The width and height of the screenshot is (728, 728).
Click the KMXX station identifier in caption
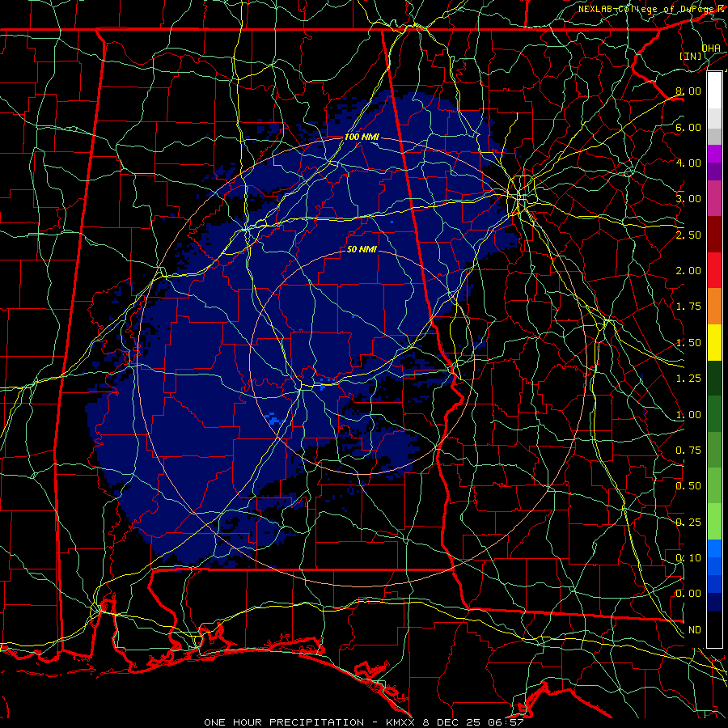(x=400, y=722)
